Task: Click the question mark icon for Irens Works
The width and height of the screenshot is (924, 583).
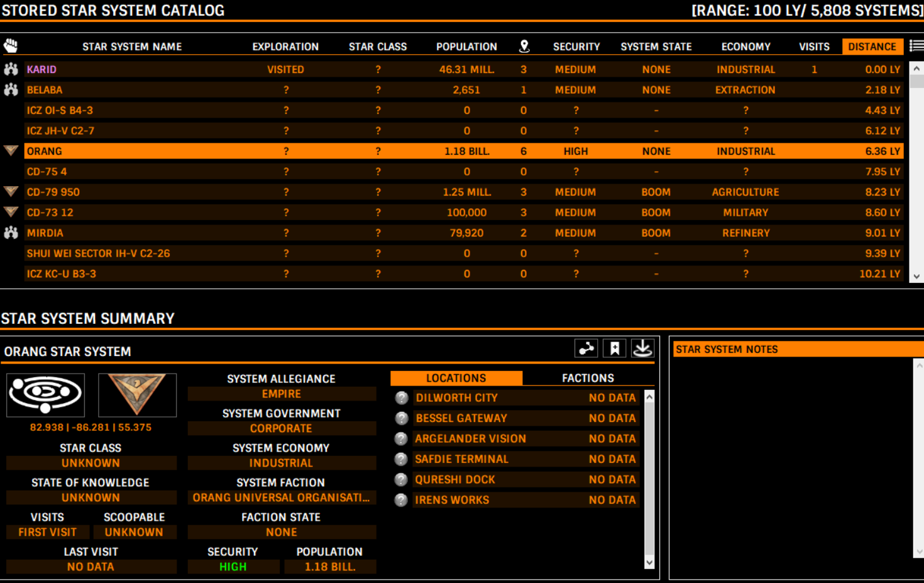Action: [401, 500]
